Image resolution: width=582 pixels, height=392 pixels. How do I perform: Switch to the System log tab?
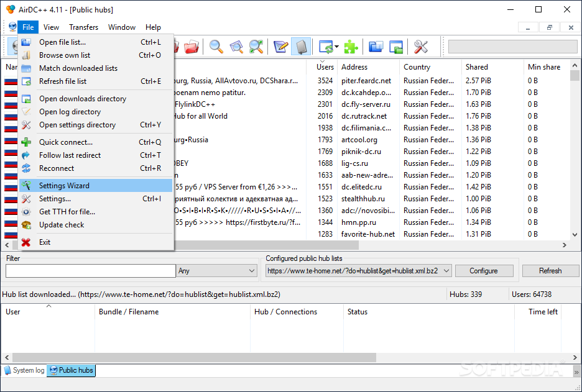coord(24,370)
